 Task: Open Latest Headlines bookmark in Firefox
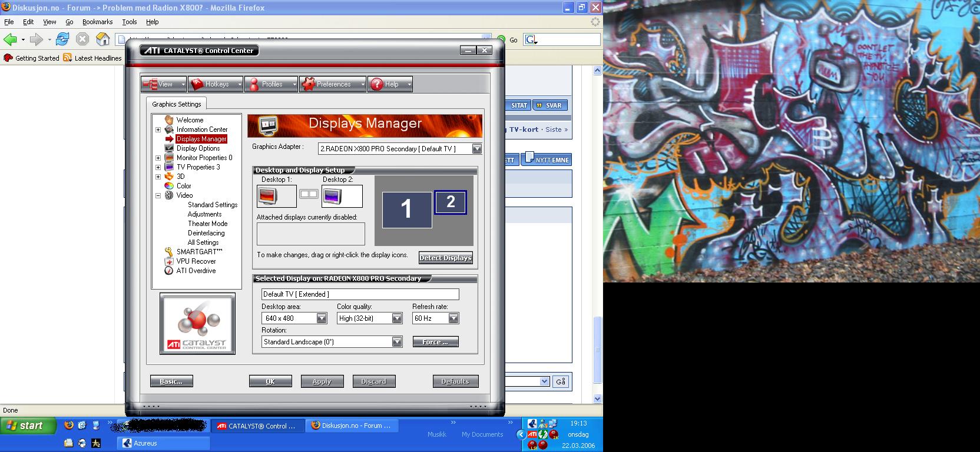(x=92, y=58)
